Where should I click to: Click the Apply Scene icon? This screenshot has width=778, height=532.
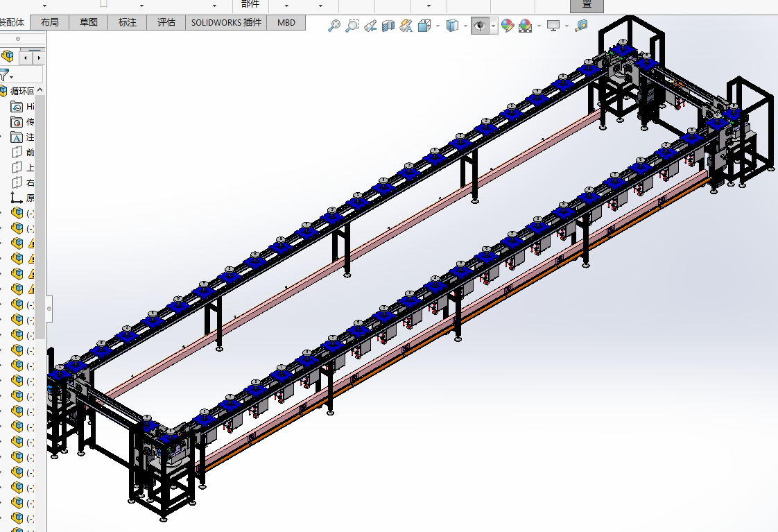tap(526, 26)
